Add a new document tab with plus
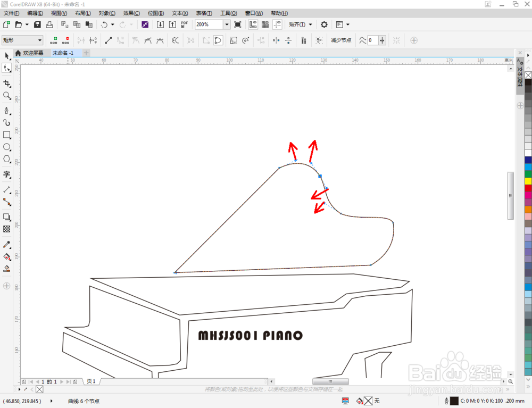532x408 pixels. click(86, 53)
